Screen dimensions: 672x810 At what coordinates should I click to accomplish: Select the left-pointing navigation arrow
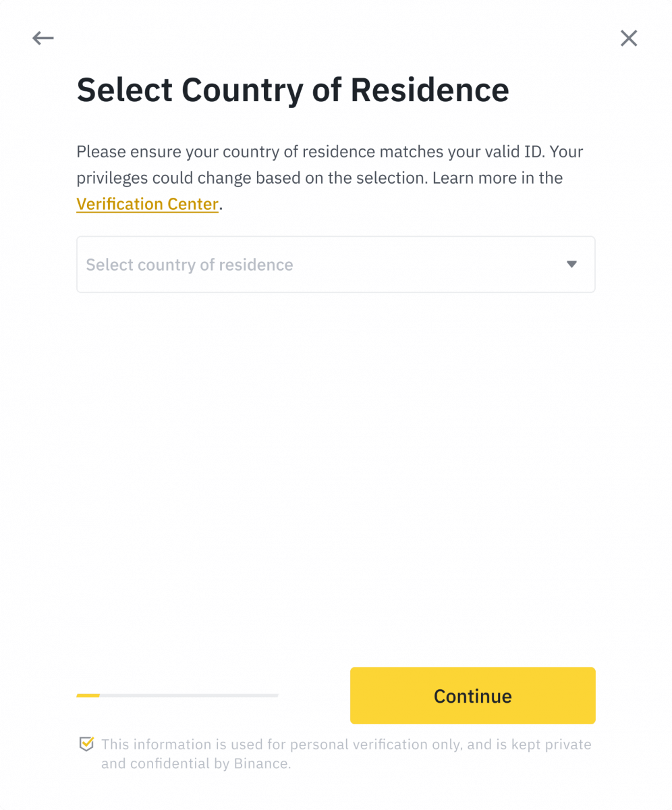click(43, 38)
